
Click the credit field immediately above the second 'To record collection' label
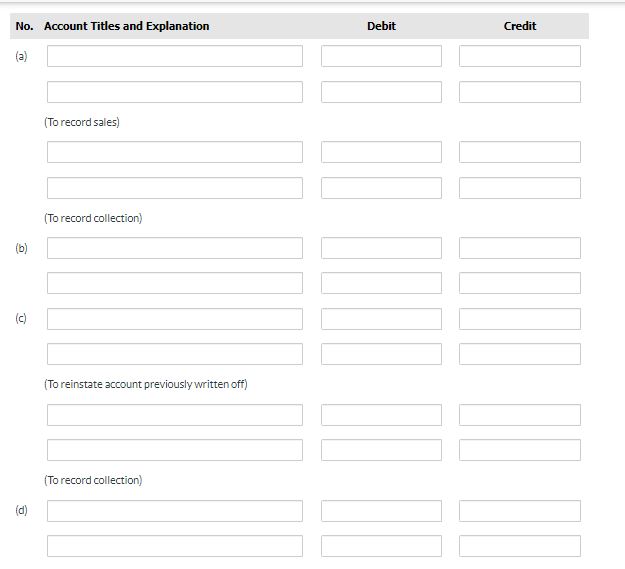pos(519,450)
